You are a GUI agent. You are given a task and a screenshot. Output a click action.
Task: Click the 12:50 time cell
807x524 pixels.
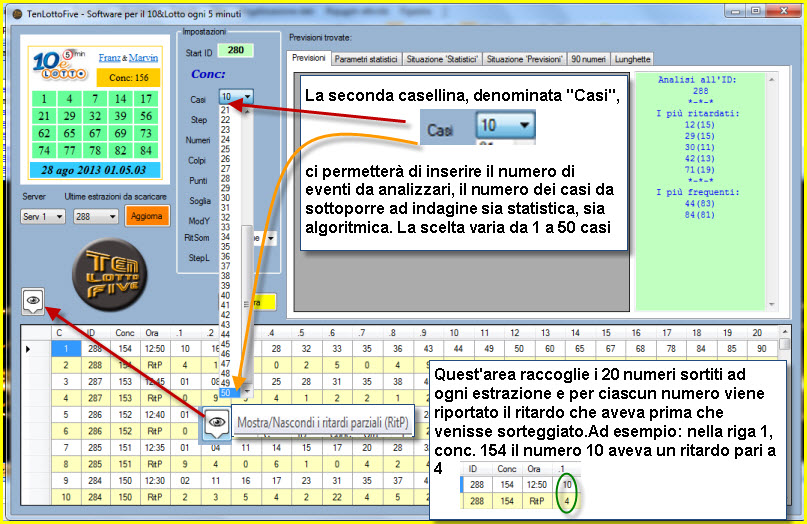(x=155, y=349)
